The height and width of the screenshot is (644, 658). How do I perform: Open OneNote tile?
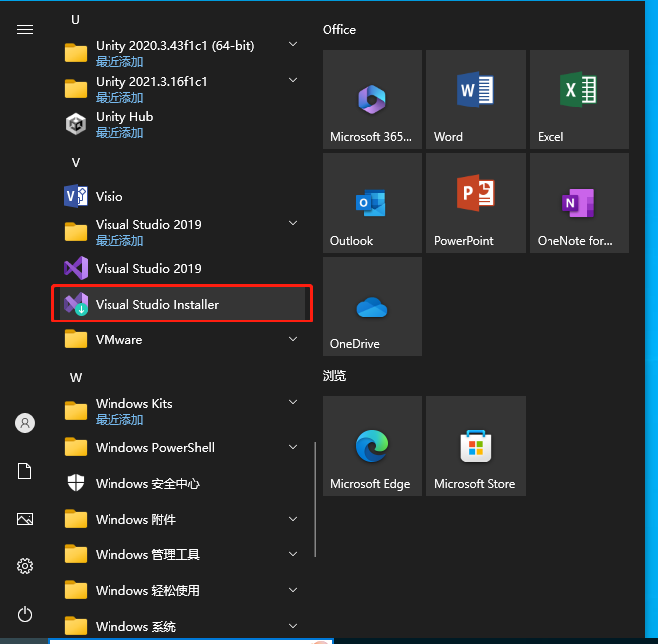(579, 203)
